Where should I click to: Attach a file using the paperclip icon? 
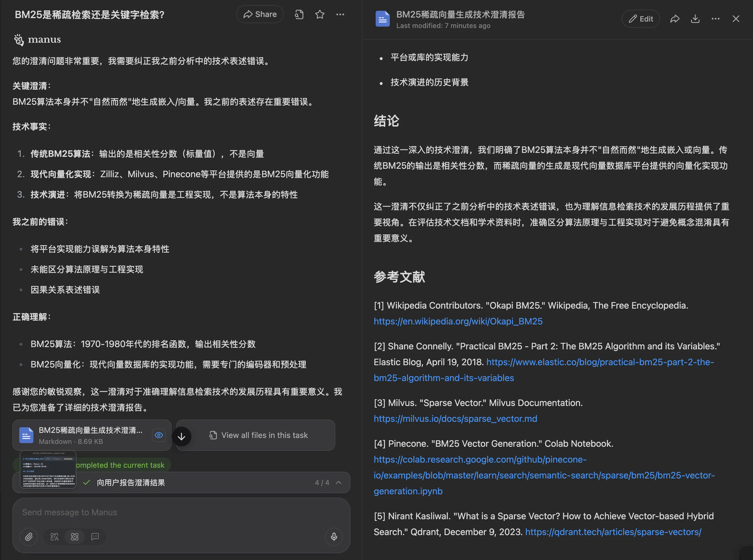29,537
